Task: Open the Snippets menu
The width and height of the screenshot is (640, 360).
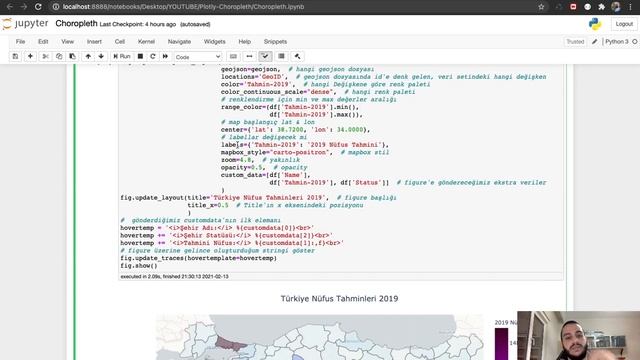Action: tap(275, 42)
